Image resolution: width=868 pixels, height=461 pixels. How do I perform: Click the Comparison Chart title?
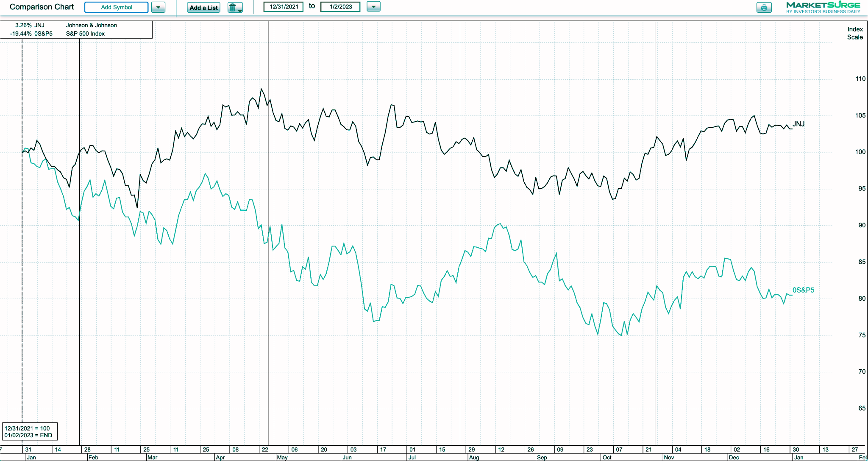point(42,7)
